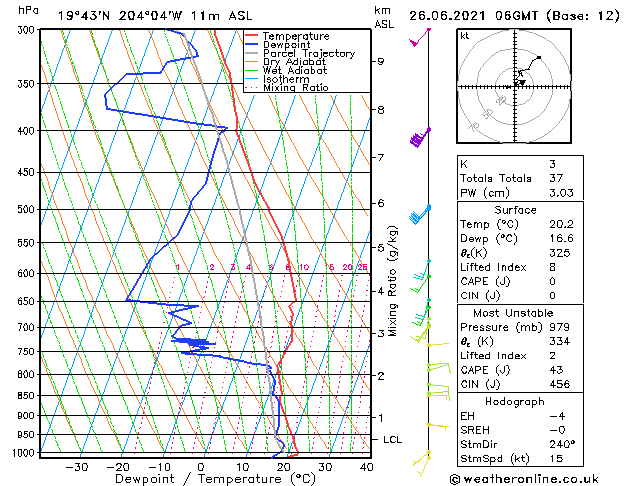Click the Most Unstable Pressure value '979'
Screen dimensions: 629x486
[560, 327]
